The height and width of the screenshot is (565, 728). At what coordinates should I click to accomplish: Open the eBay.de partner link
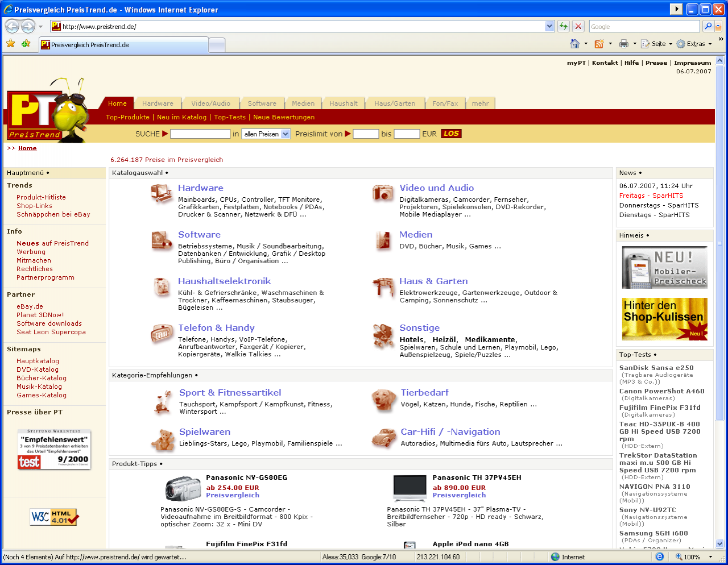[30, 306]
